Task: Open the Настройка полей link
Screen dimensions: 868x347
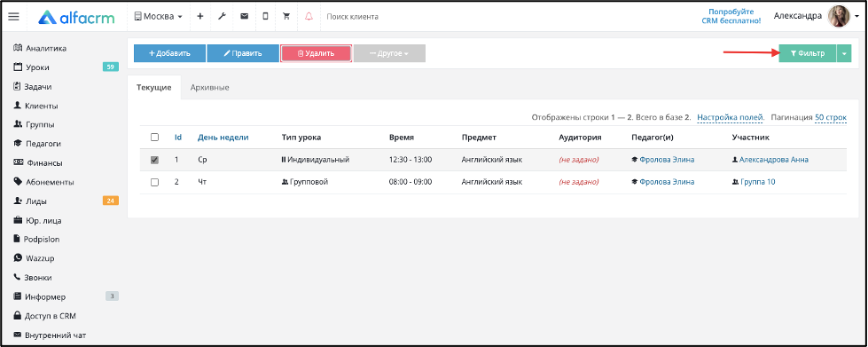Action: (731, 117)
